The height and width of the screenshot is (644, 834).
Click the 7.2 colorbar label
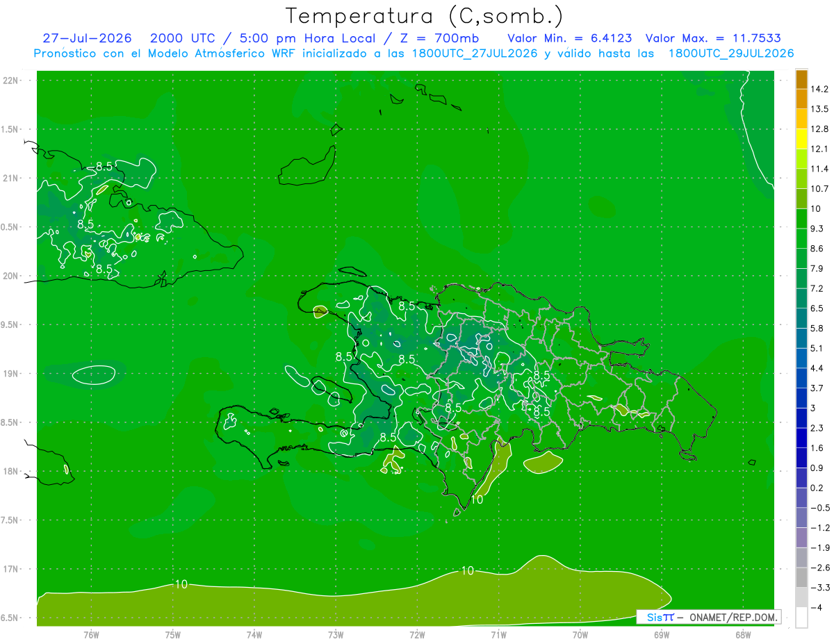coord(817,288)
